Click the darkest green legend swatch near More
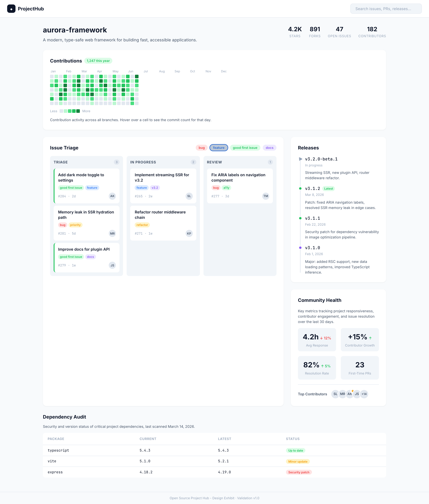 coord(78,111)
